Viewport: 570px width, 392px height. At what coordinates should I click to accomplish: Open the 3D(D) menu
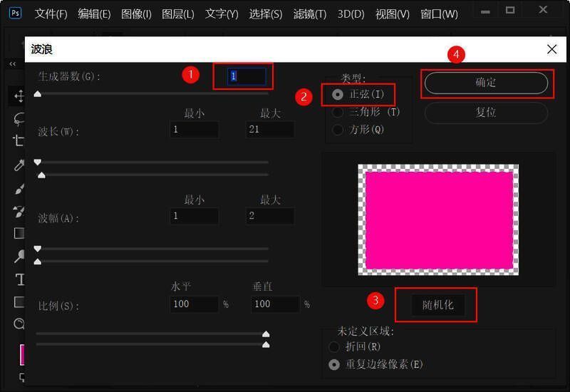point(351,14)
